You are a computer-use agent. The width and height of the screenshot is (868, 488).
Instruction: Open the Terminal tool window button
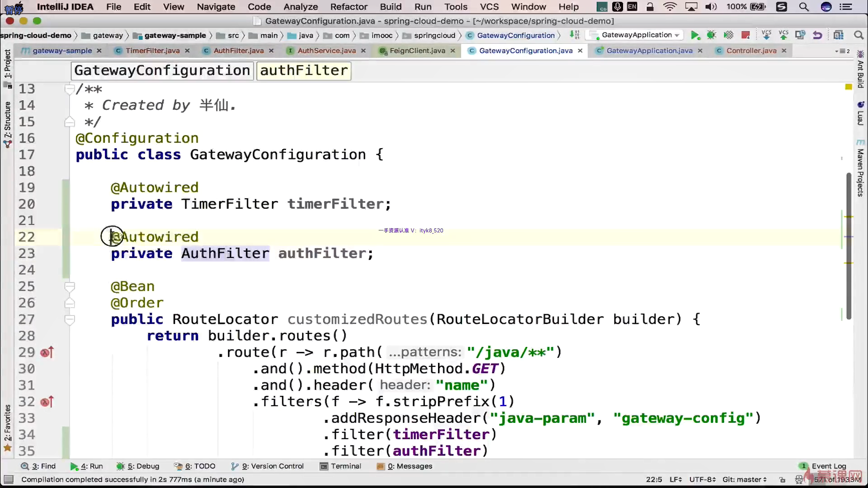pos(340,466)
